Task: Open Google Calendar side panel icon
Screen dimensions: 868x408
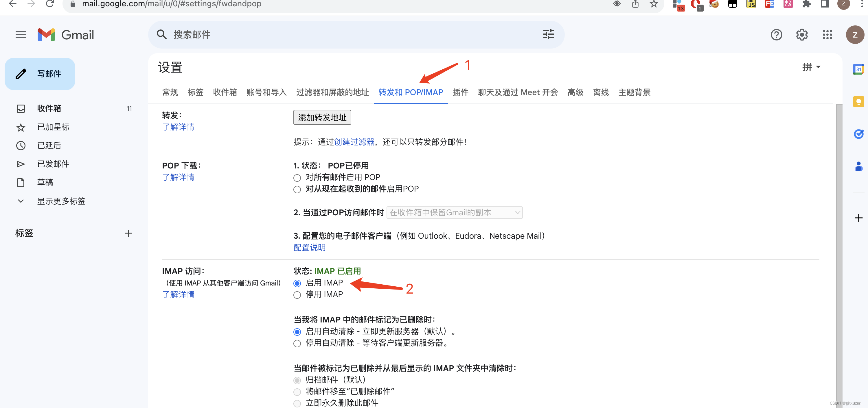Action: (x=858, y=69)
